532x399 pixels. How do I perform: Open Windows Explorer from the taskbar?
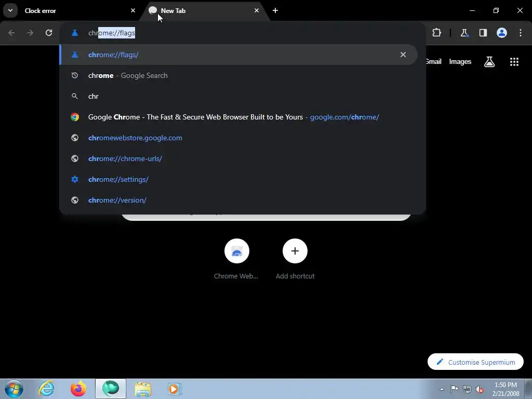click(x=143, y=389)
